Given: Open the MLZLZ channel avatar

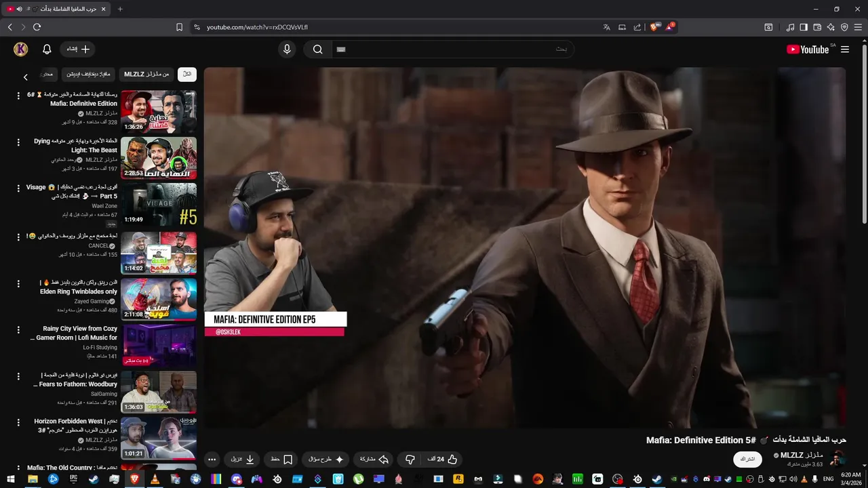Looking at the screenshot, I should tap(837, 459).
